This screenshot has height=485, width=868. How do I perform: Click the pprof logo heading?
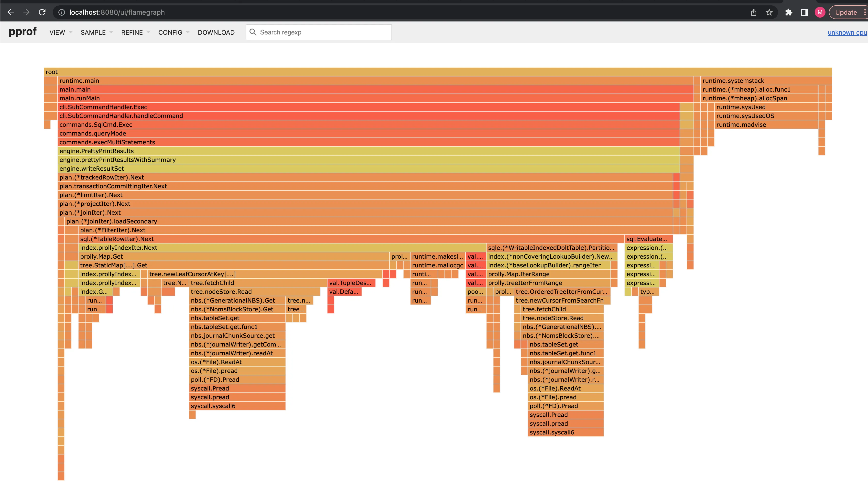point(22,32)
